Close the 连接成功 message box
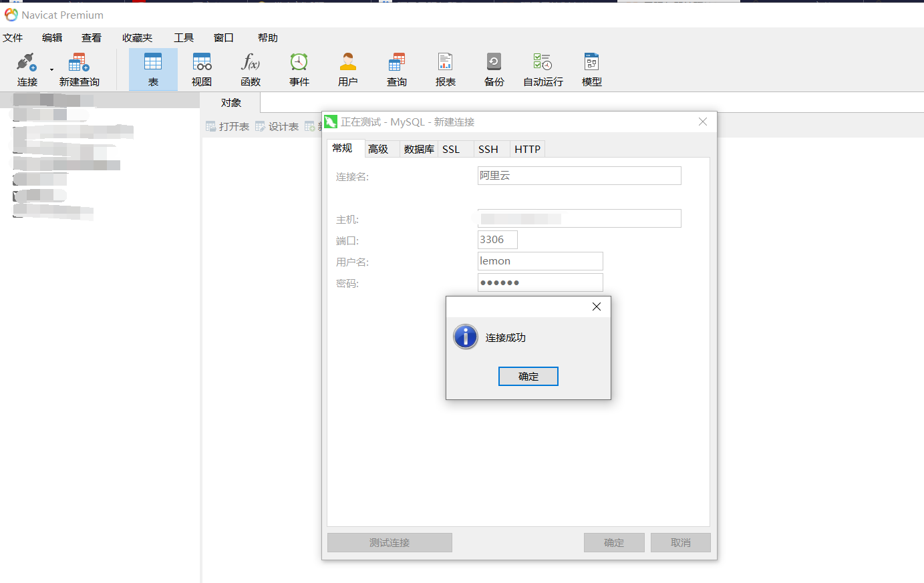 [x=597, y=307]
